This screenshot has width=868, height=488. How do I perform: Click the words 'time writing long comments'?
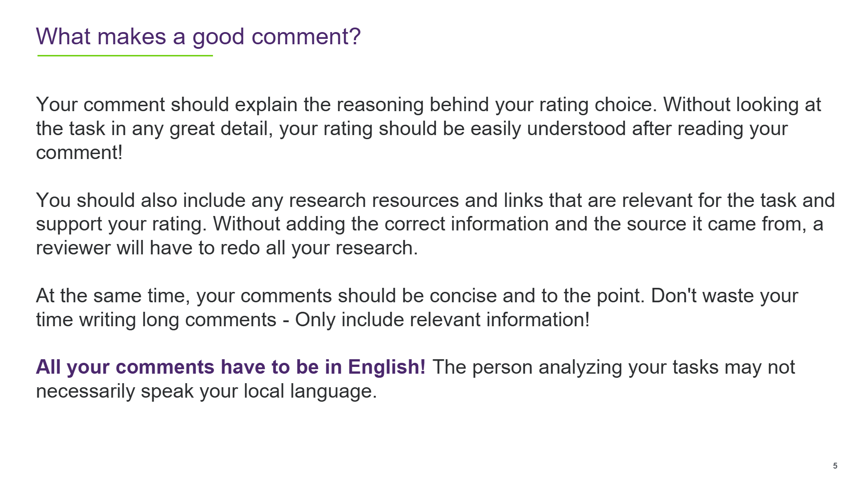click(156, 320)
